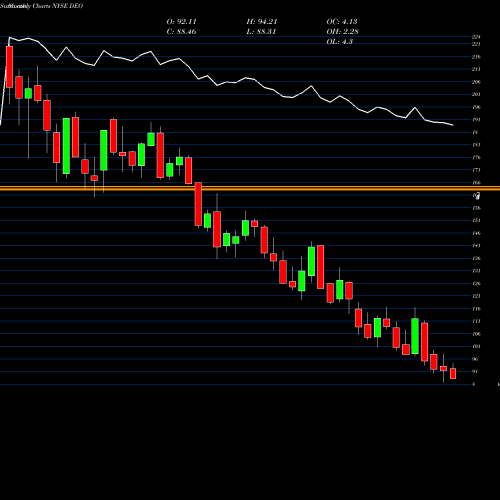Click the 96 price axis label
Viewport: 500px width, 500px height.
pyautogui.click(x=476, y=359)
